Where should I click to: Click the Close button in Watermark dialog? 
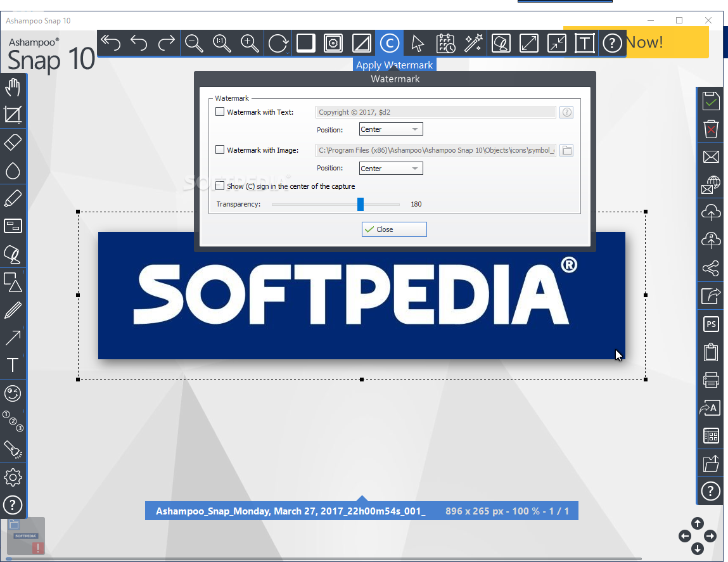pyautogui.click(x=394, y=229)
